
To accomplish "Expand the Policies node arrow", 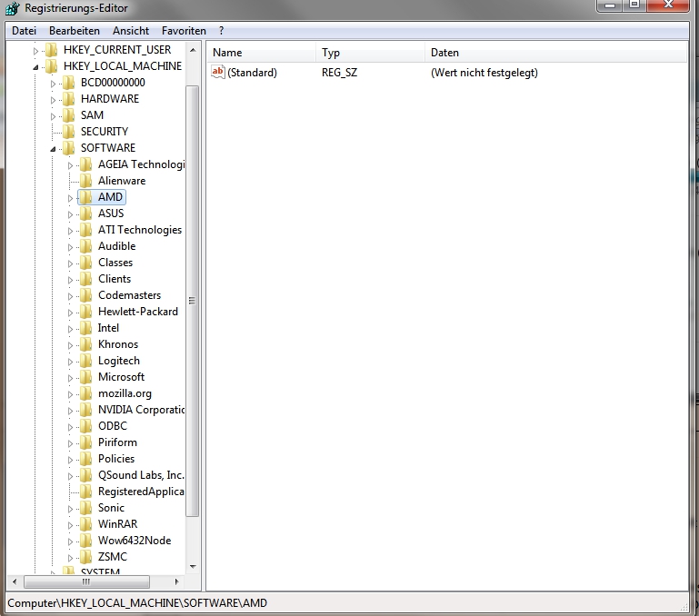I will [70, 460].
